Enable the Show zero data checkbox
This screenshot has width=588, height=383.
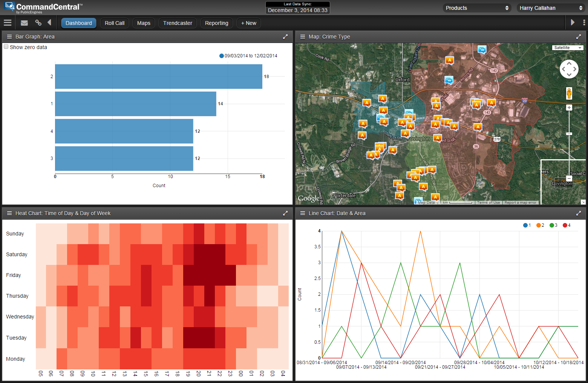pyautogui.click(x=6, y=47)
